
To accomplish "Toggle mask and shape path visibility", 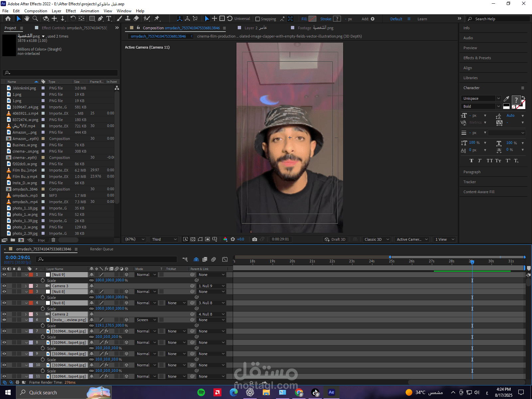I will [x=200, y=239].
